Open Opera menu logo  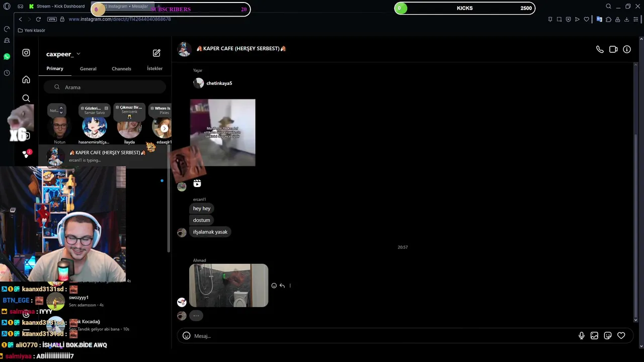pos(7,7)
